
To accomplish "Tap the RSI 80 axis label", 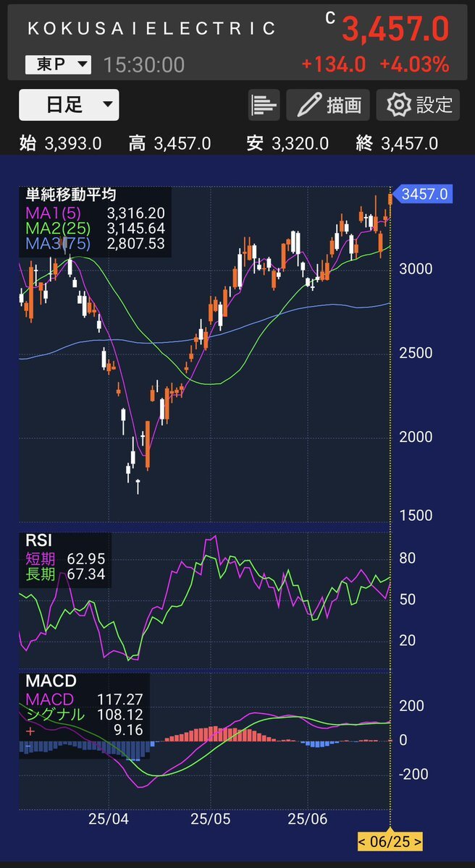I will tap(407, 558).
